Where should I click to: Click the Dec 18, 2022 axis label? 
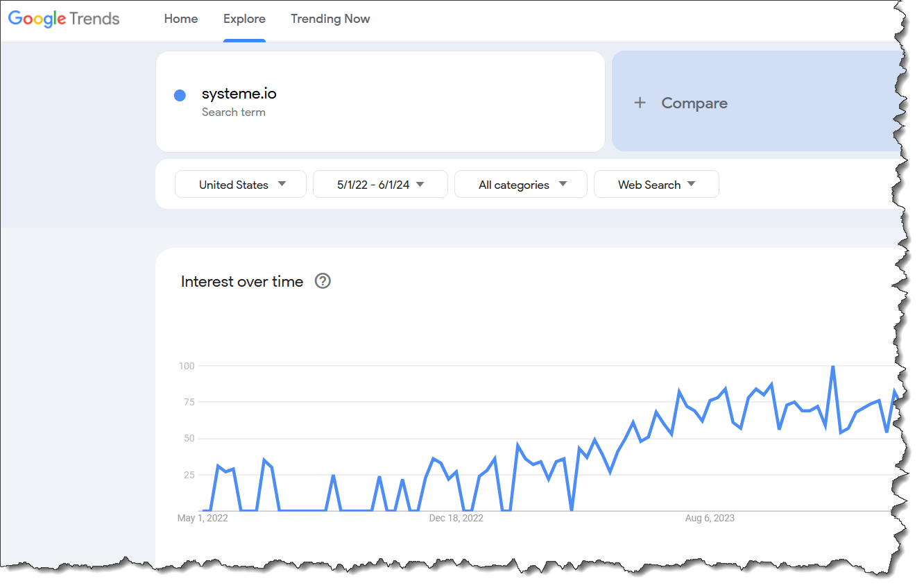click(x=456, y=518)
